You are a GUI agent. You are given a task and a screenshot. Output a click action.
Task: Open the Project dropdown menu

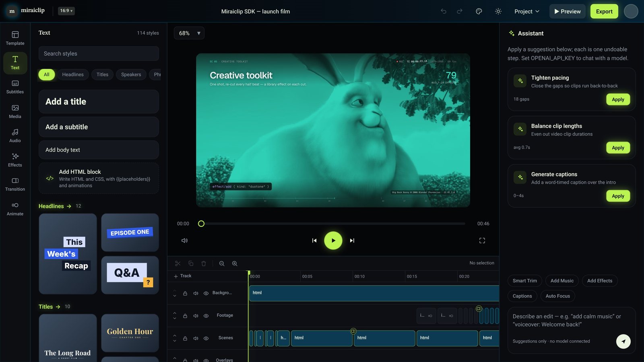tap(527, 11)
